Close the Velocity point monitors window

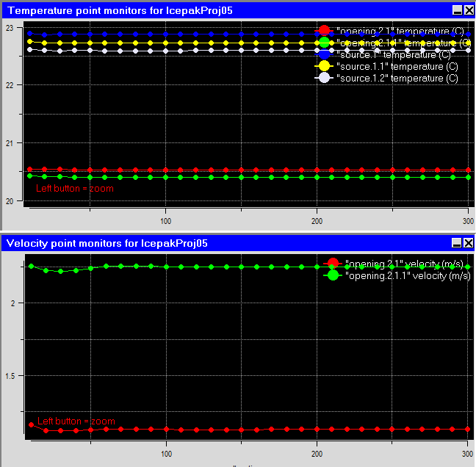[x=468, y=243]
